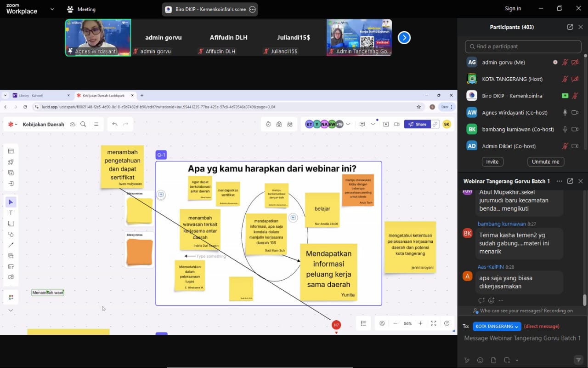Click the emoji icon in chat composer

tap(481, 360)
